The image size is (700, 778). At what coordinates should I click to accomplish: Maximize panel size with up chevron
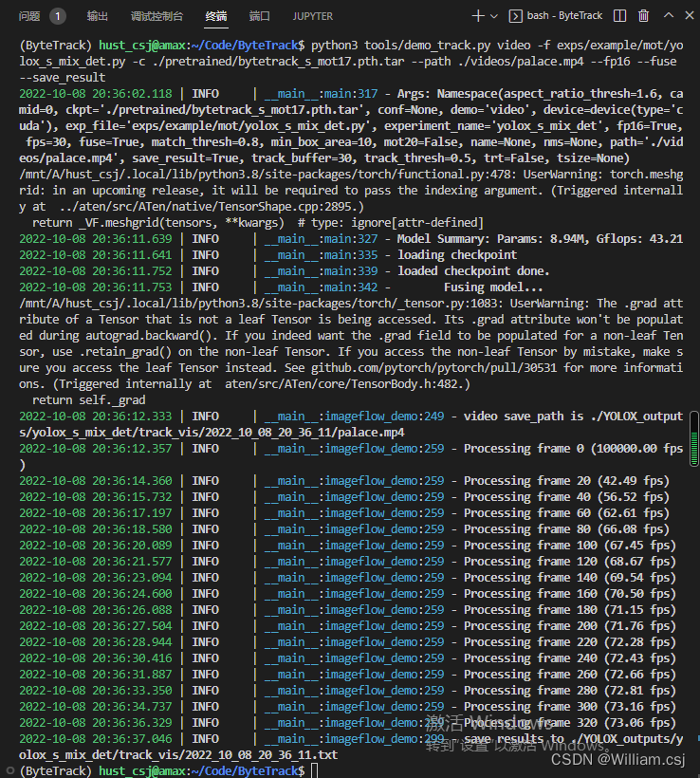coord(670,16)
